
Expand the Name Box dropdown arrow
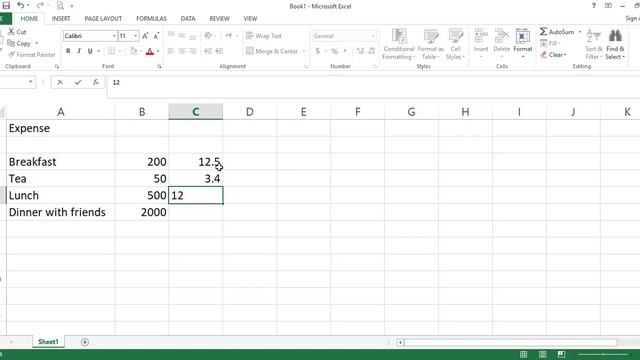click(x=31, y=82)
